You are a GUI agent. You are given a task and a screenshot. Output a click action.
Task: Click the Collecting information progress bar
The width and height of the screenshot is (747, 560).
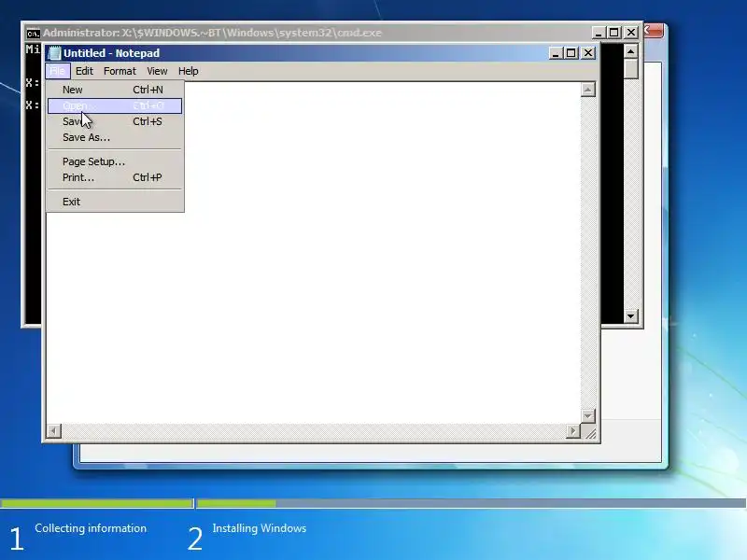(x=97, y=503)
